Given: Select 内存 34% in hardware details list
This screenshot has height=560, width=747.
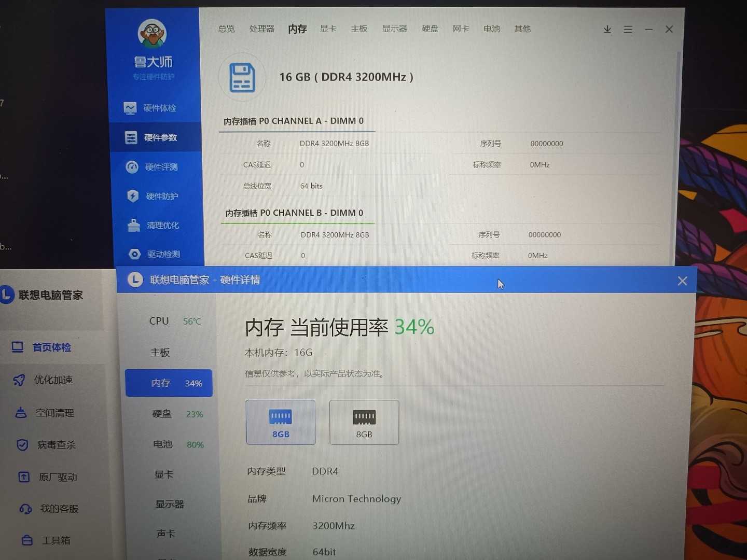Looking at the screenshot, I should tap(169, 383).
